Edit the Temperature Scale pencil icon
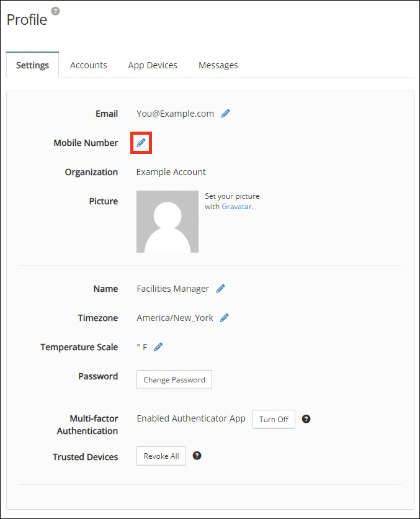 [159, 347]
